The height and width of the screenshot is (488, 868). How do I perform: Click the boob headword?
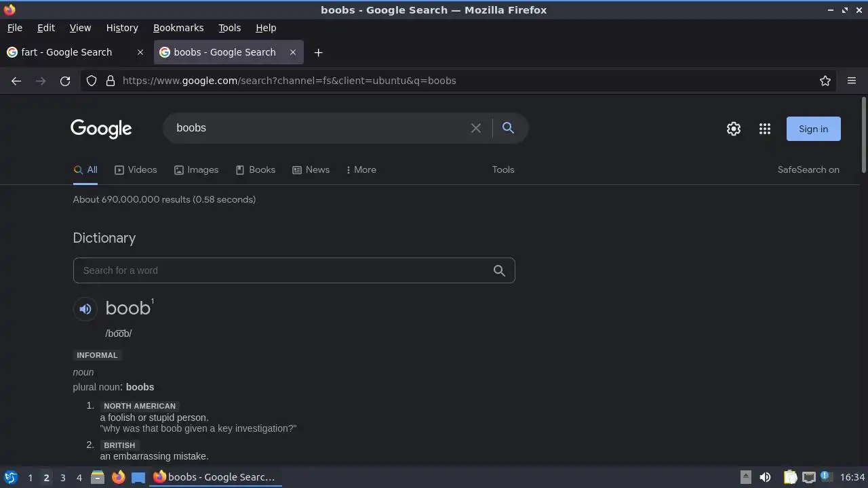tap(128, 308)
